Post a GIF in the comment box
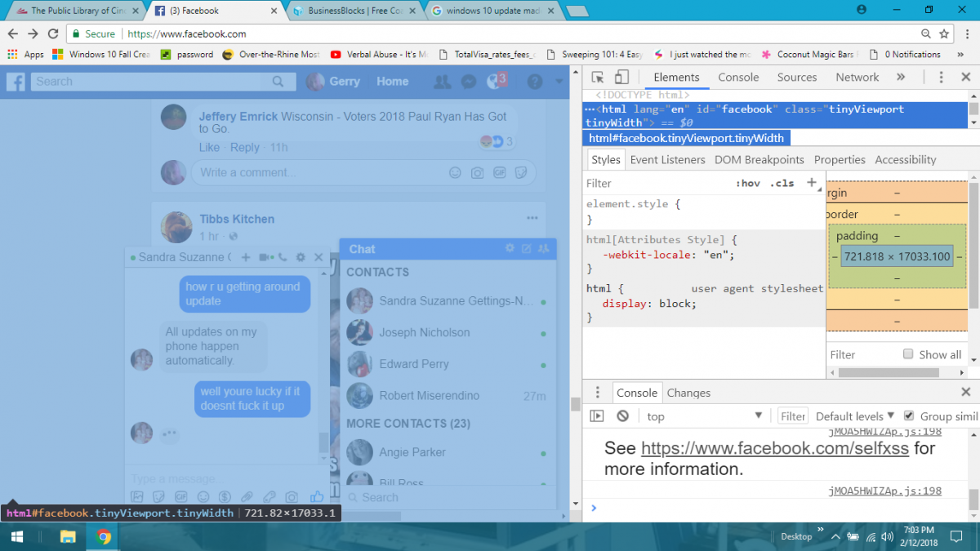This screenshot has width=980, height=551. [x=499, y=172]
